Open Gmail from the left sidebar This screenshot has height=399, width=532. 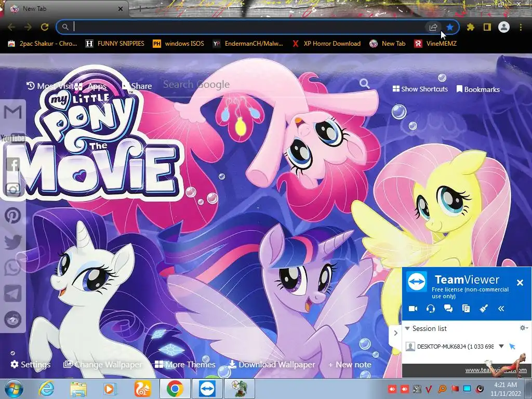pyautogui.click(x=13, y=112)
